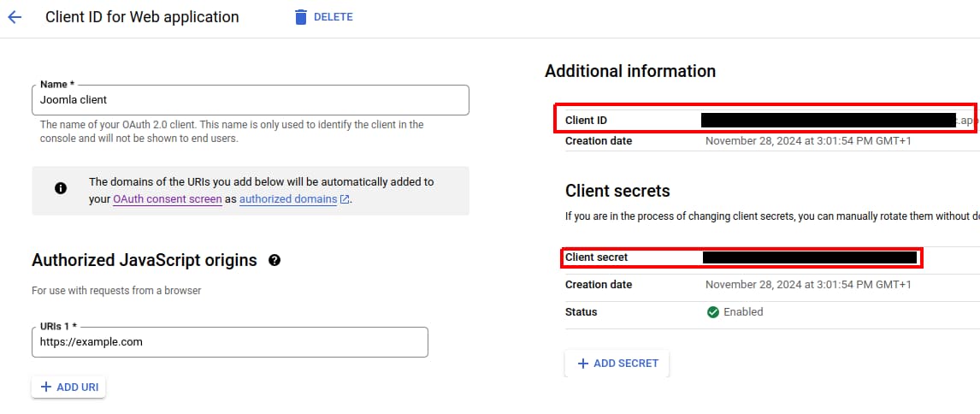Screen dimensions: 980x414
Task: Focus the Name field containing Joomla client
Action: [251, 100]
